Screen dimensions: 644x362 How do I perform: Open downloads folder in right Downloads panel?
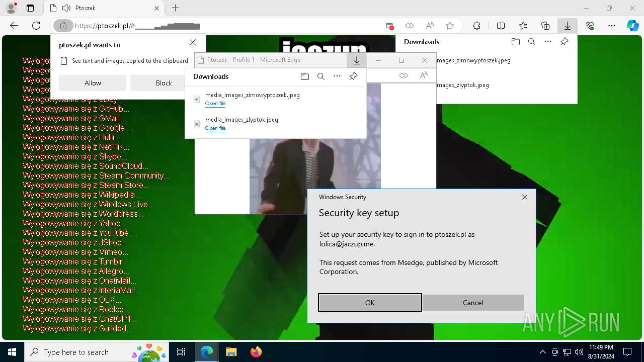515,42
